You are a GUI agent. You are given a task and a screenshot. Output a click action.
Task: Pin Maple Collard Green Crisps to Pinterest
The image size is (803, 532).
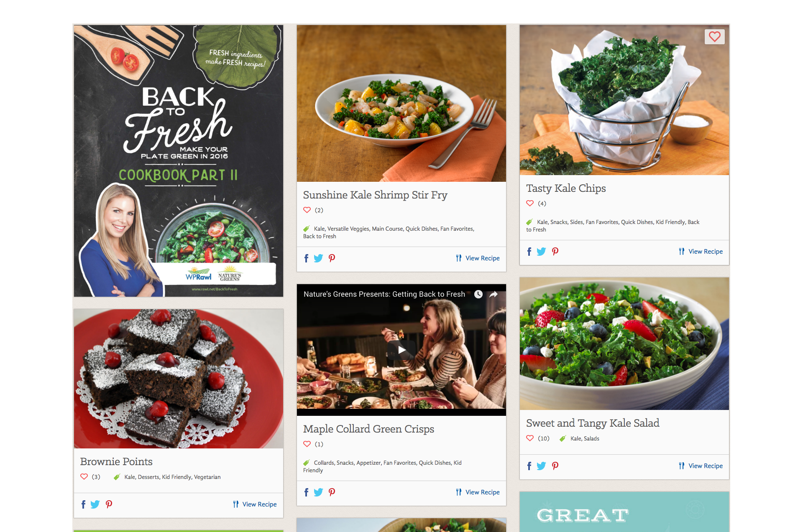click(332, 492)
